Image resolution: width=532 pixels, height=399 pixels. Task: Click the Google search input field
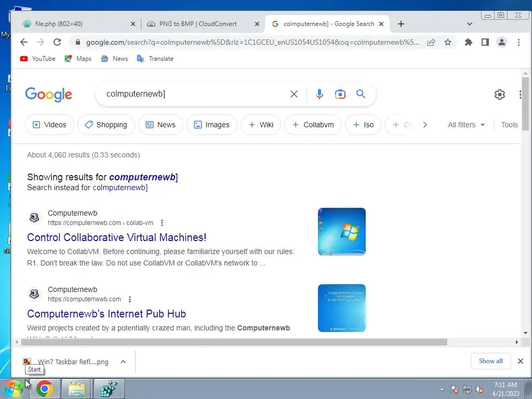pos(195,94)
